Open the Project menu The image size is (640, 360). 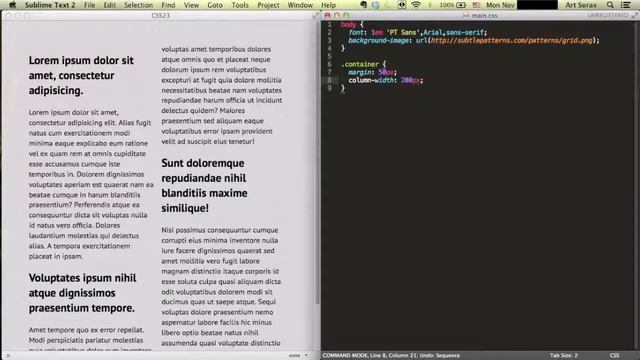point(268,5)
